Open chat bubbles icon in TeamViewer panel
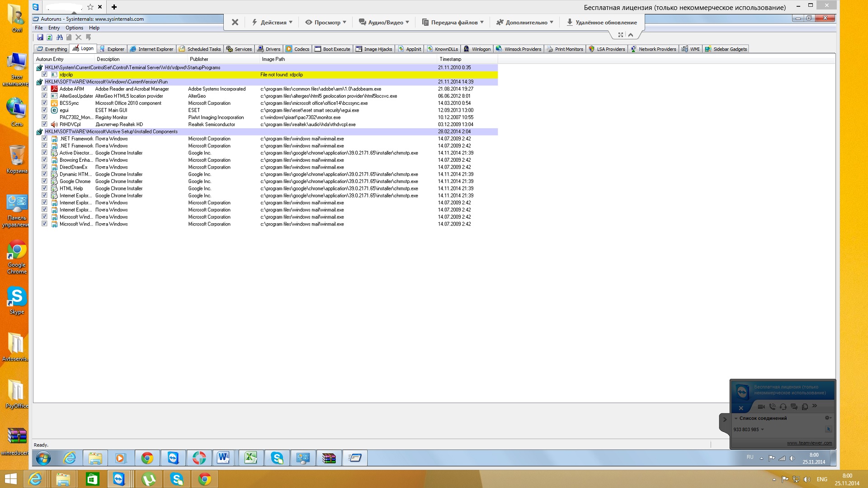The height and width of the screenshot is (488, 868). coord(794,407)
